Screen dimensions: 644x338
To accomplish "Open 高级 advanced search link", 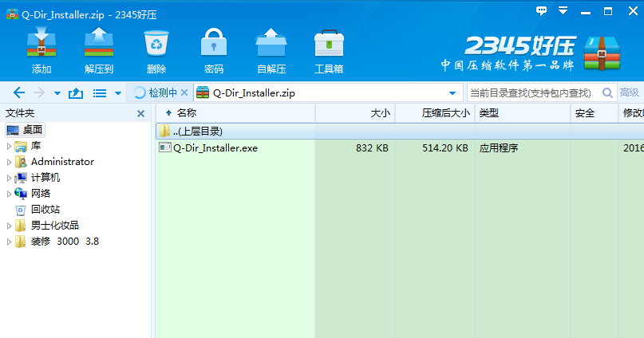I will [x=629, y=92].
